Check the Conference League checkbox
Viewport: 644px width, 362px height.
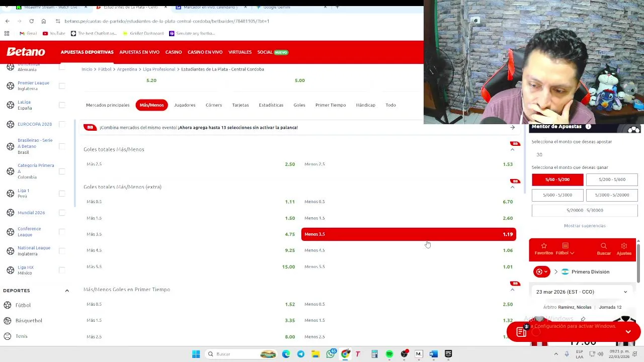pyautogui.click(x=62, y=232)
